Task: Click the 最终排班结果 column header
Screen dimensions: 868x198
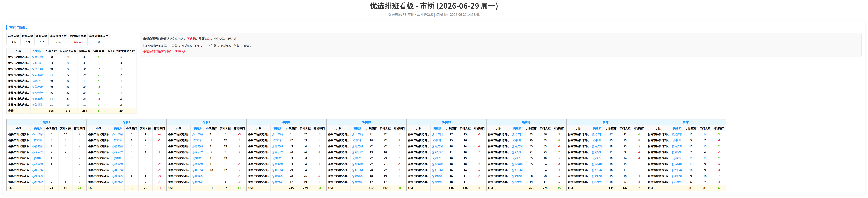Action: (x=78, y=36)
